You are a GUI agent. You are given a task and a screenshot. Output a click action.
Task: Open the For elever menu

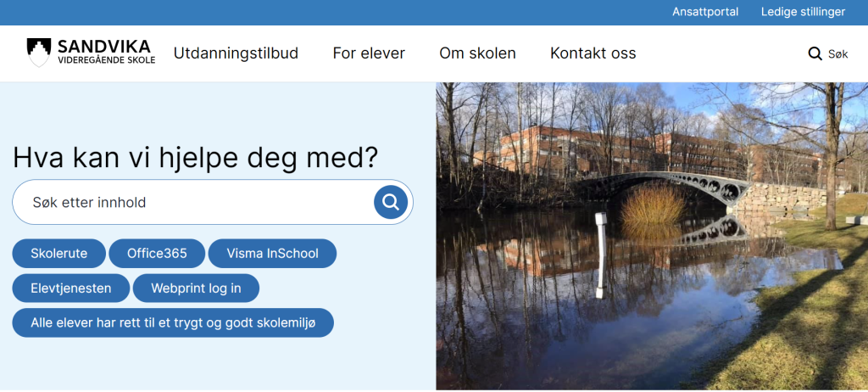369,53
